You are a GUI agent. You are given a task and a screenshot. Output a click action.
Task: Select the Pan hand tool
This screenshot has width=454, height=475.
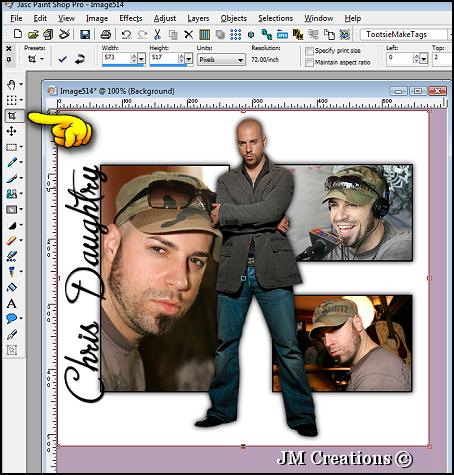click(x=11, y=85)
